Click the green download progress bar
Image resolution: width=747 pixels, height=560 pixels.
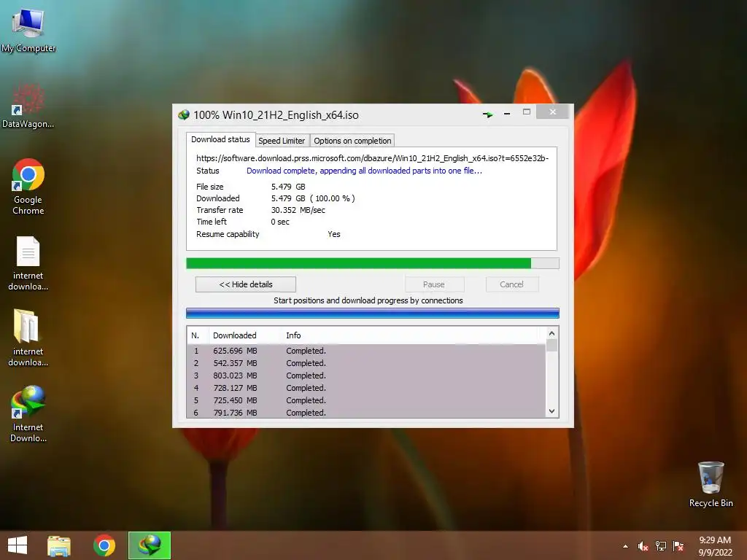pyautogui.click(x=373, y=263)
